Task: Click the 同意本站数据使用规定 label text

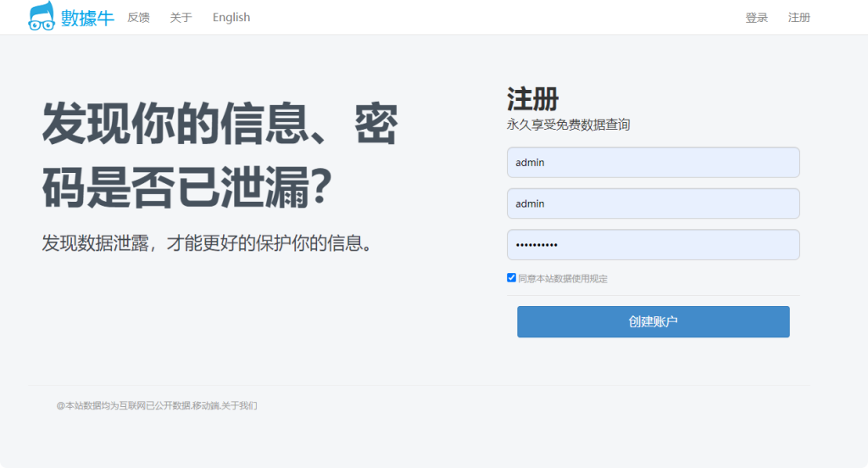Action: click(x=563, y=279)
